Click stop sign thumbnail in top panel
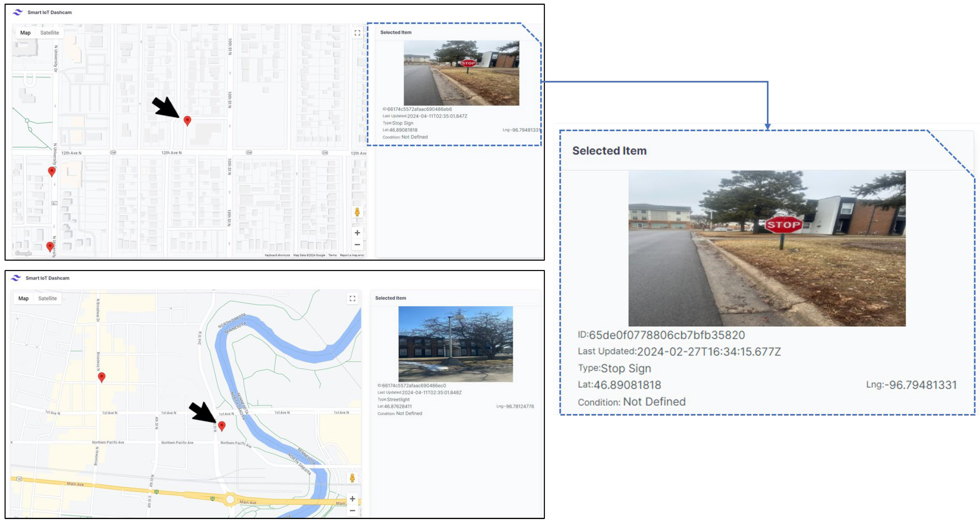This screenshot has width=980, height=522. point(461,73)
